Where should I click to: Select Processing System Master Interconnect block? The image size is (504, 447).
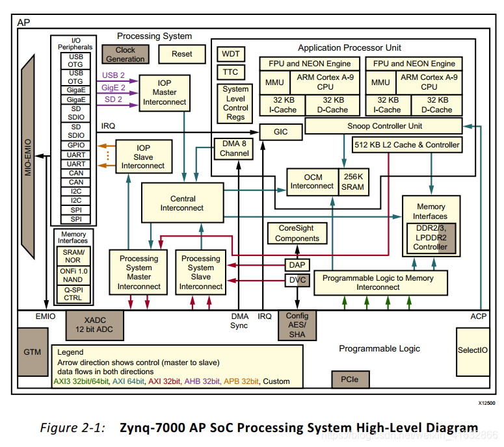click(x=139, y=272)
